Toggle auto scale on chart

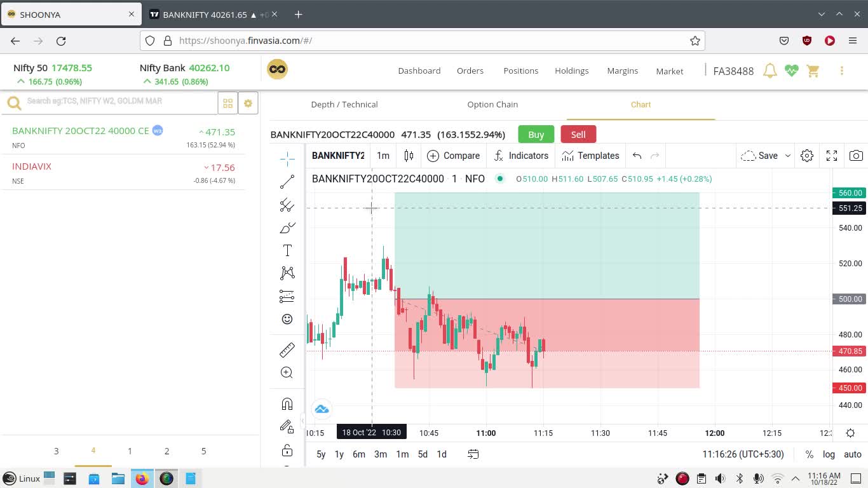[853, 454]
